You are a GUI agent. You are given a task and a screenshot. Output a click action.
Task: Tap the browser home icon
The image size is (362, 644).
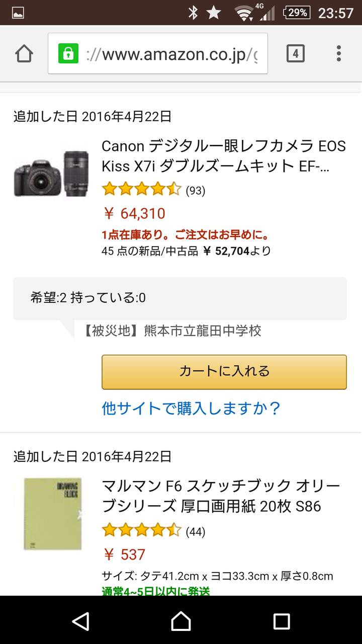tap(24, 53)
